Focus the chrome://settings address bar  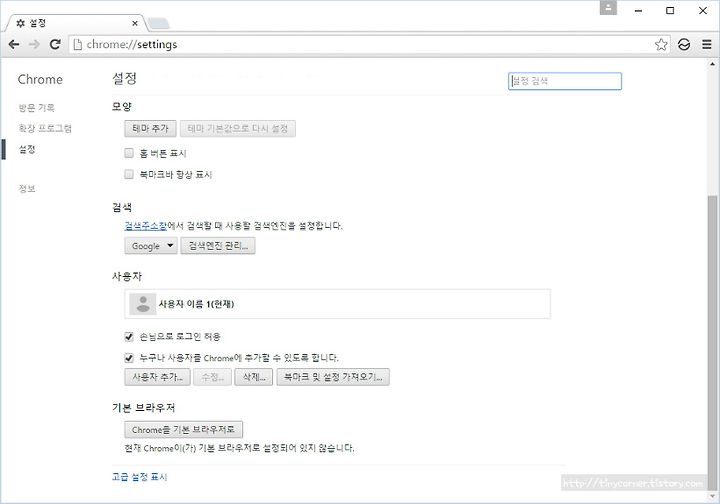363,45
